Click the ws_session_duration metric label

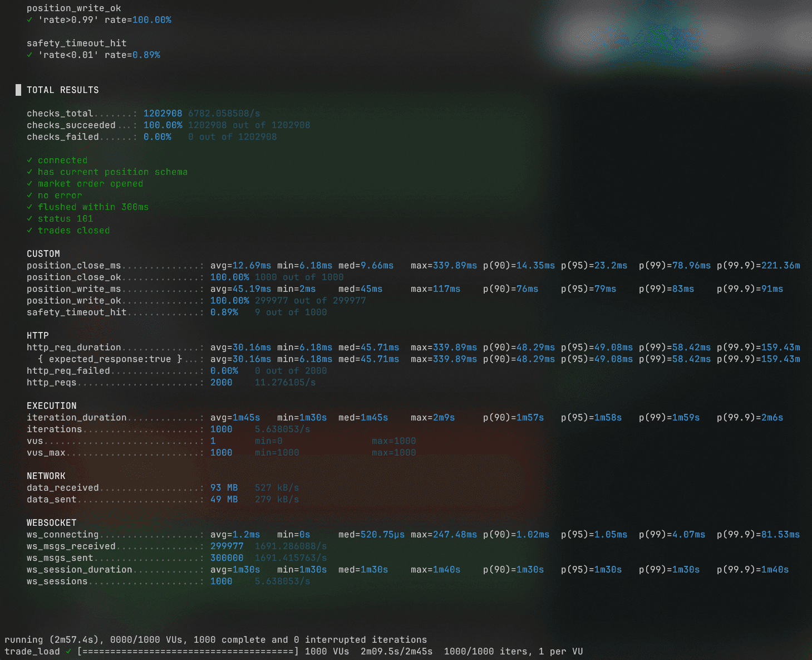pos(80,570)
